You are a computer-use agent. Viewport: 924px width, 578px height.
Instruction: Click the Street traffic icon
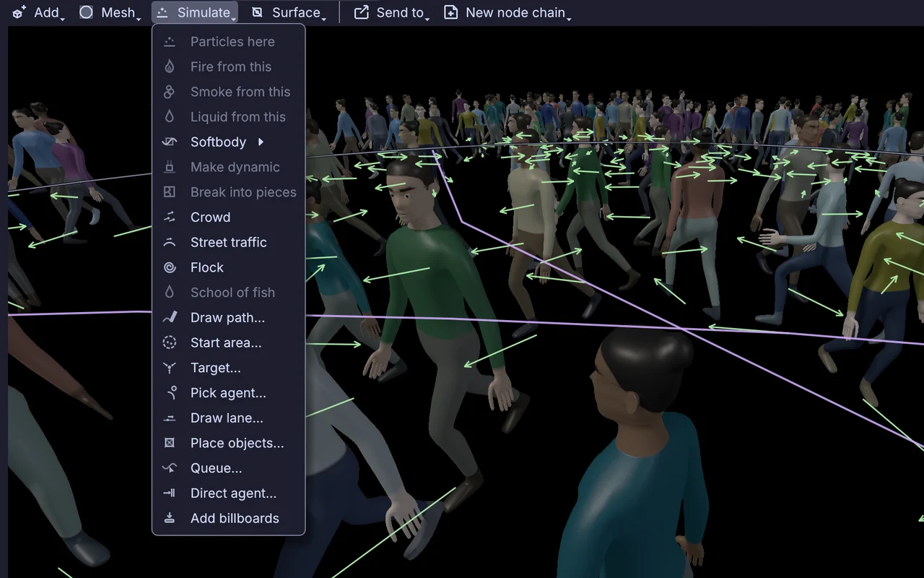tap(170, 242)
